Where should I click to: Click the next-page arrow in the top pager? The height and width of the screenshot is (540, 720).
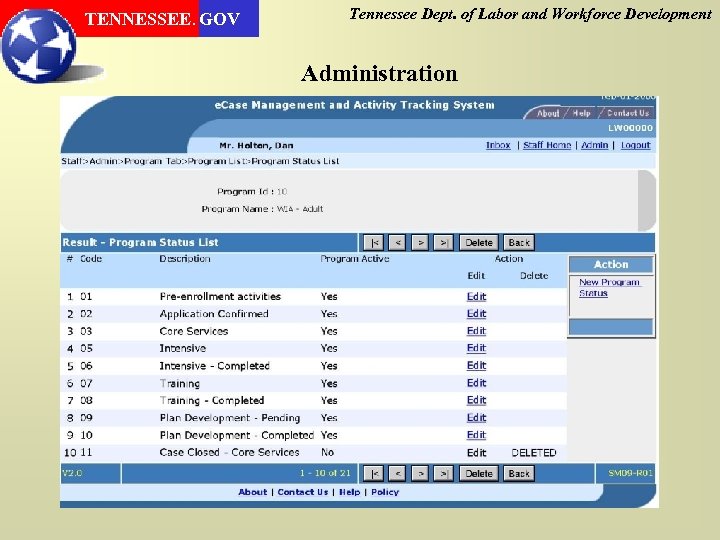pos(420,242)
